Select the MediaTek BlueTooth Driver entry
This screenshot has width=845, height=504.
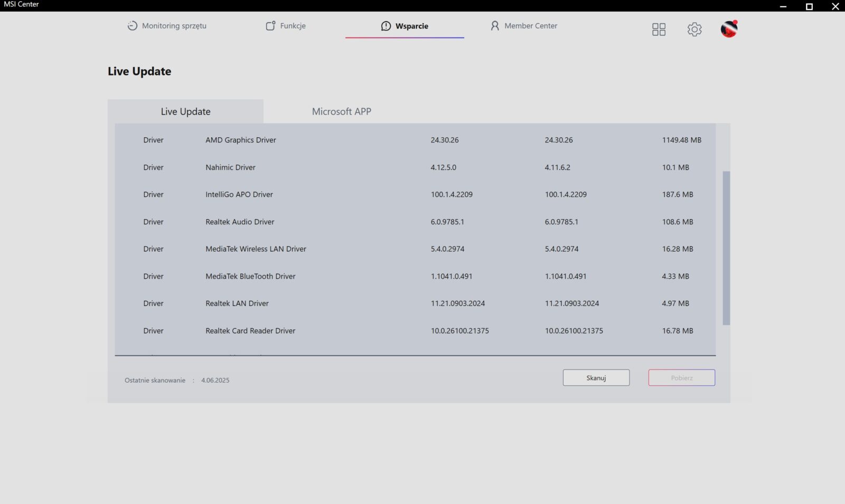point(250,276)
